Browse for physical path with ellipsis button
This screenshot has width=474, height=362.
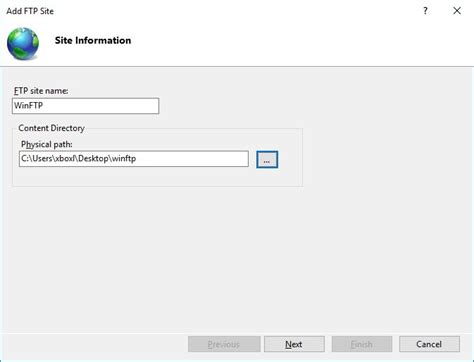tap(267, 160)
